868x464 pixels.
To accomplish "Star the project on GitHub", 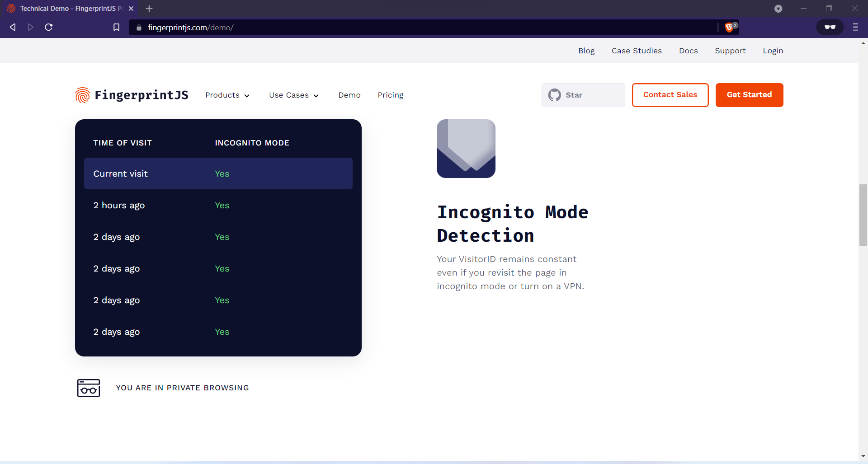I will click(583, 95).
